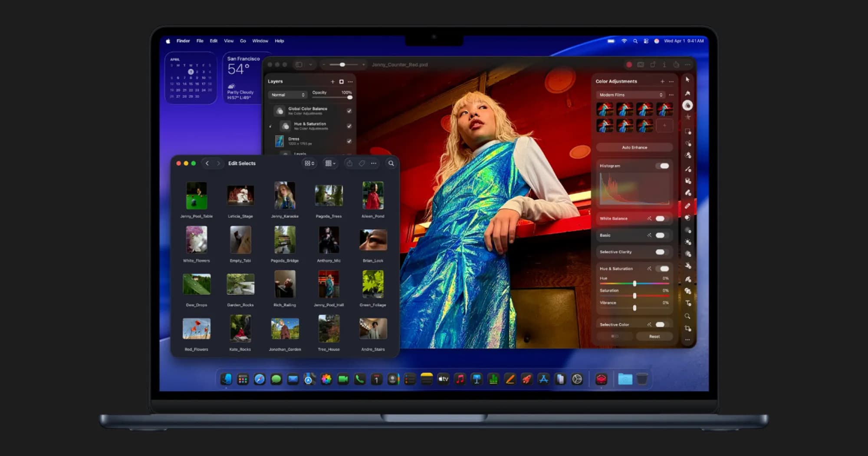Go back in Edit Selects Finder window
Screen dimensions: 868x456
coord(207,163)
